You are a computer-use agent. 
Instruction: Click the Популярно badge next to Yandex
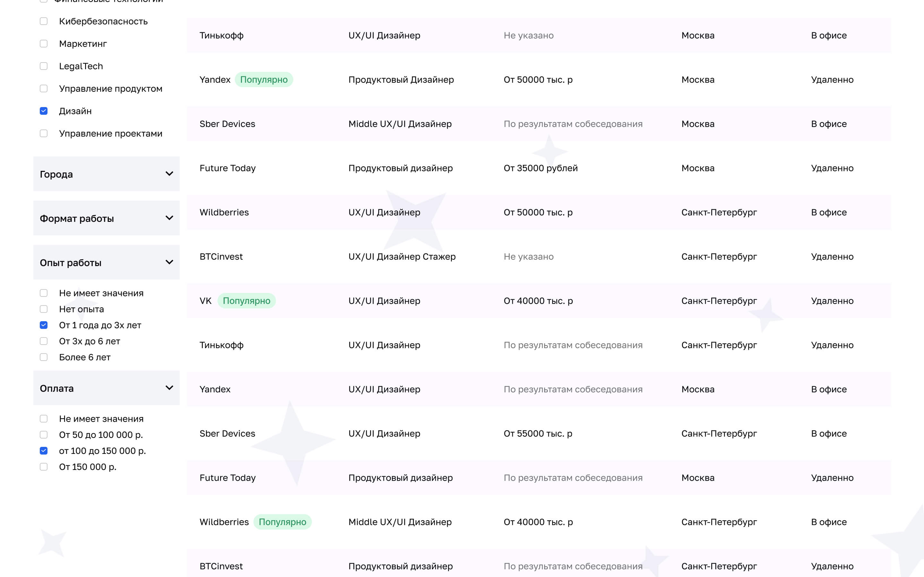[x=264, y=80]
